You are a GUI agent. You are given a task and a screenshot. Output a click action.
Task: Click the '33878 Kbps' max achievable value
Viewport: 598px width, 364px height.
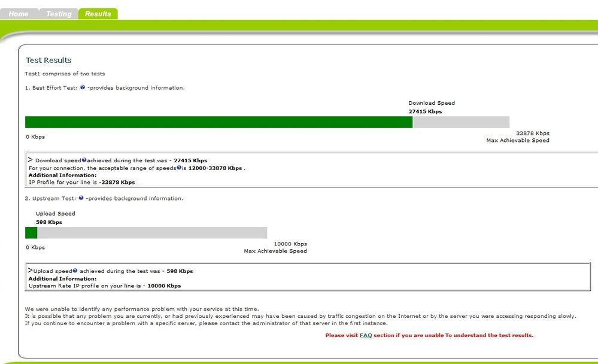pyautogui.click(x=533, y=133)
